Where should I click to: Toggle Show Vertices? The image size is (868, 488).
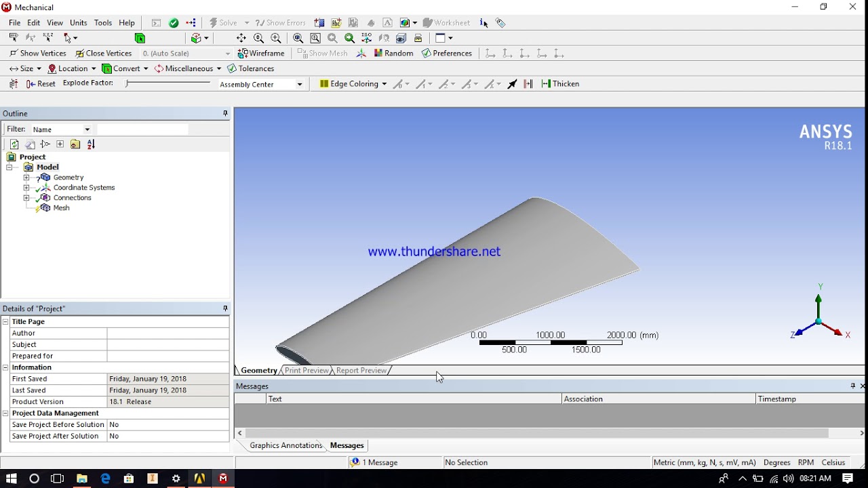click(37, 54)
